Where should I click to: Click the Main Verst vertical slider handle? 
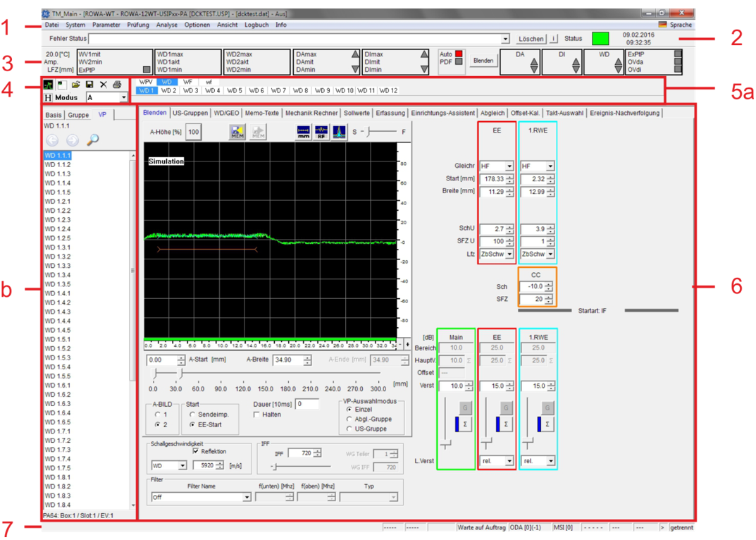[x=446, y=443]
